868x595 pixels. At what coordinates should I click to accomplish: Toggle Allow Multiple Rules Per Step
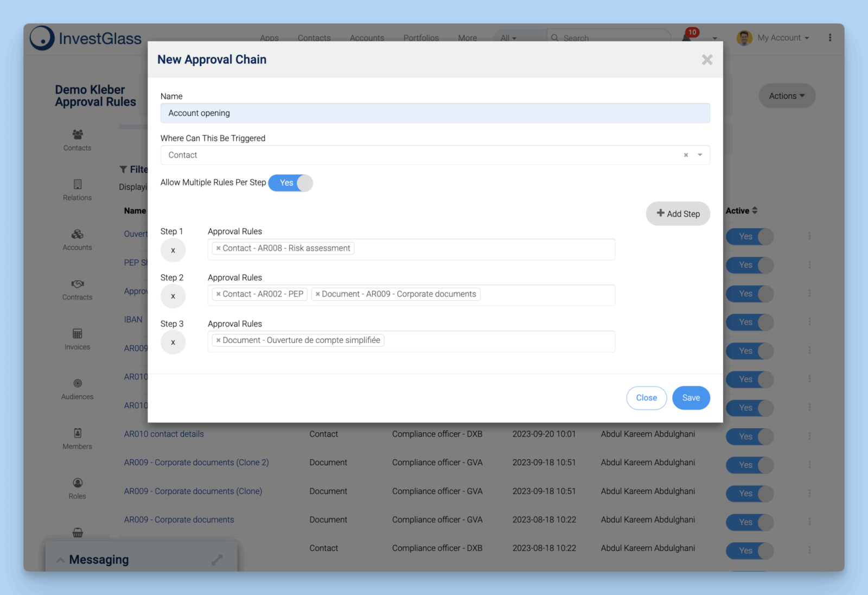[290, 183]
